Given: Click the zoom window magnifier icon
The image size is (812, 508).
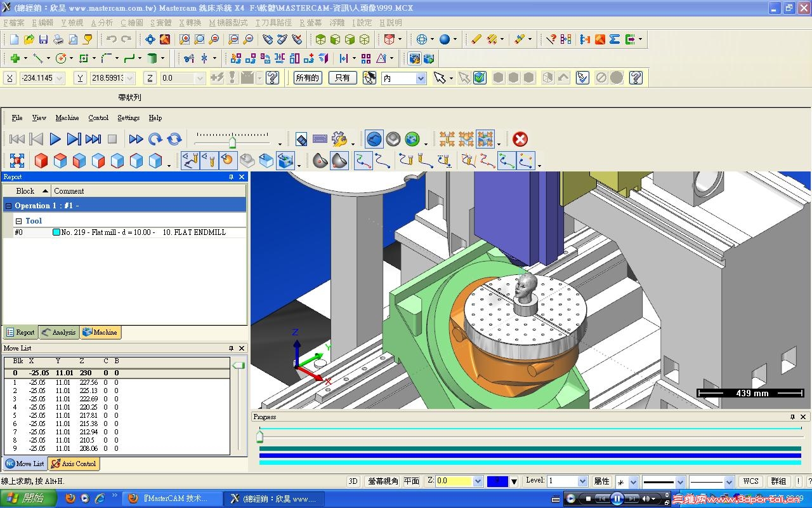Looking at the screenshot, I should pyautogui.click(x=185, y=39).
